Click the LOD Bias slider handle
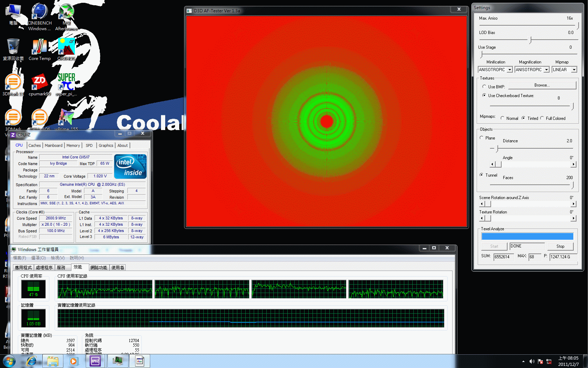The height and width of the screenshot is (368, 588). tap(531, 40)
